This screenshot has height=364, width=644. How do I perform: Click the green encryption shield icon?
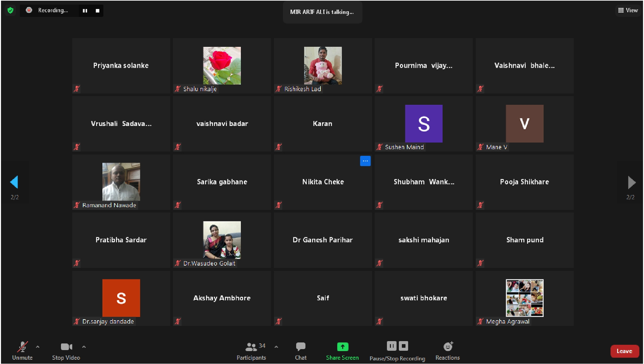click(x=10, y=10)
